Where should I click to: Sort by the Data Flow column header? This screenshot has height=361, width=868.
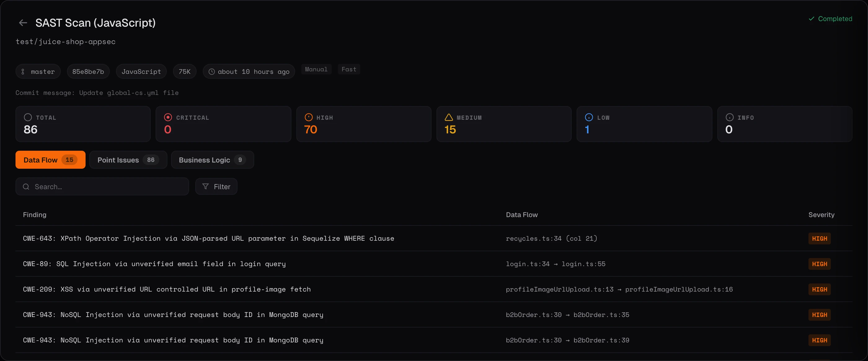click(x=522, y=215)
